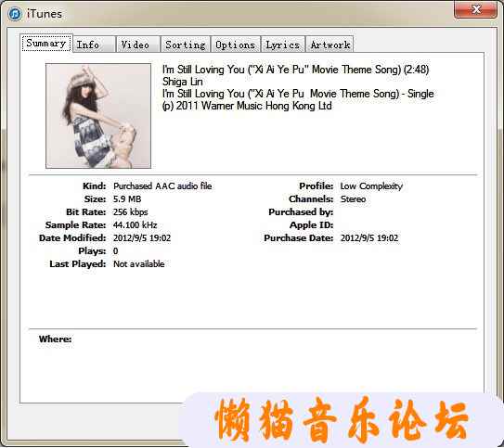Click the 'Profile:' label
The image size is (504, 448).
(x=316, y=186)
